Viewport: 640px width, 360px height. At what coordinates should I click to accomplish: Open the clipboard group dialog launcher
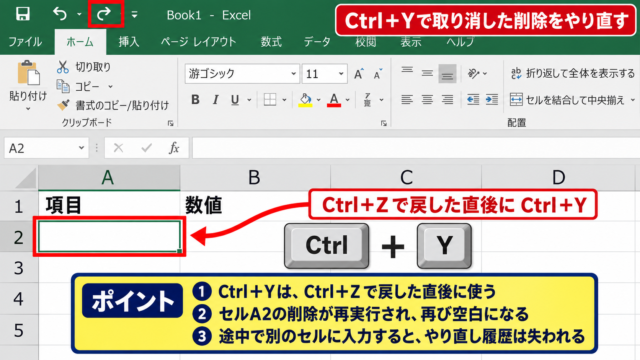click(170, 123)
